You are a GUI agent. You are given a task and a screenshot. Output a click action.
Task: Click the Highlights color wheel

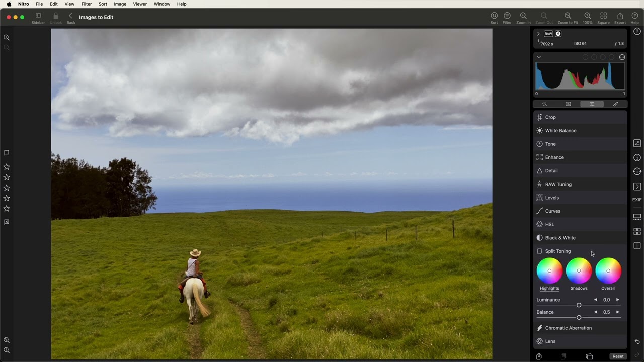point(549,270)
